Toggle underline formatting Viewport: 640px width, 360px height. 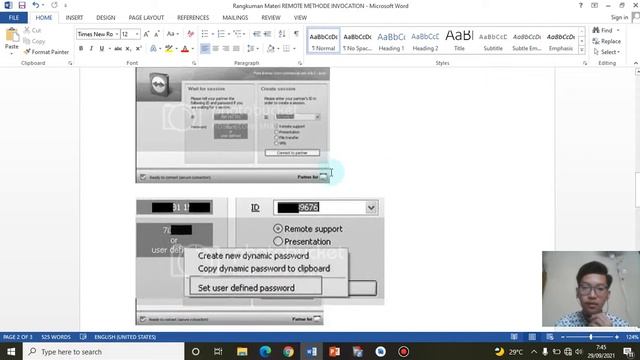click(x=101, y=49)
